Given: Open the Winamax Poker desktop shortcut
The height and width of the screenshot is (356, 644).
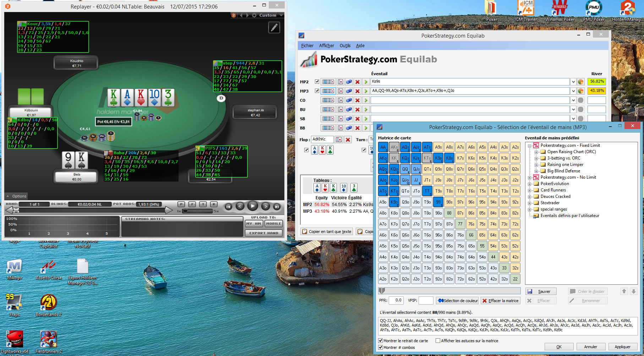Looking at the screenshot, I should (560, 11).
